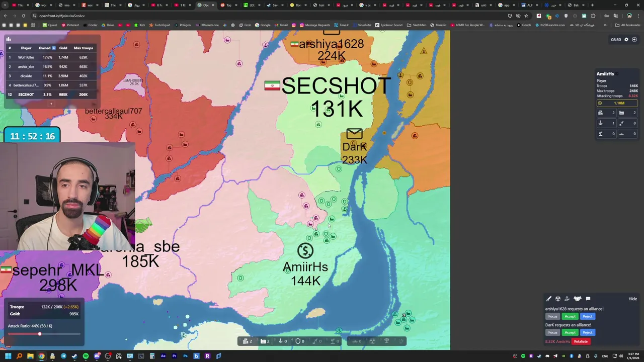The width and height of the screenshot is (644, 362).
Task: Open Premiere Pro from the taskbar
Action: tap(174, 356)
